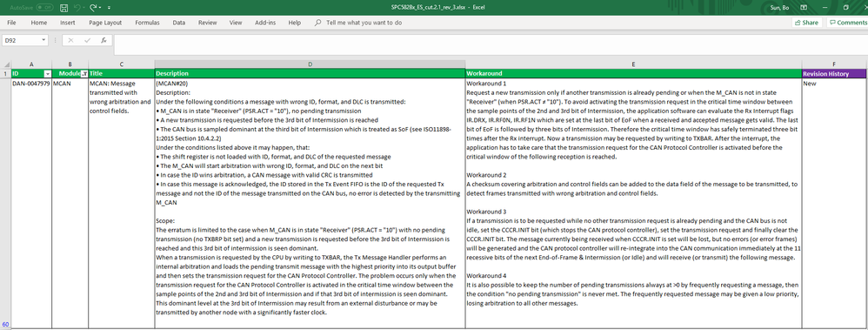Switch to the Home ribbon tab
The height and width of the screenshot is (330, 868).
[39, 23]
